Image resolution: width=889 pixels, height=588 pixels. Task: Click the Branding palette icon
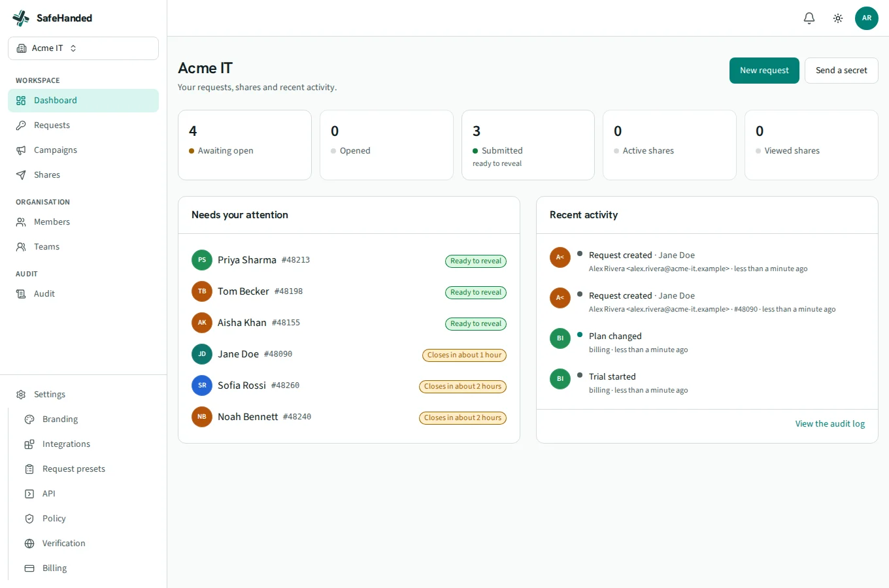29,419
